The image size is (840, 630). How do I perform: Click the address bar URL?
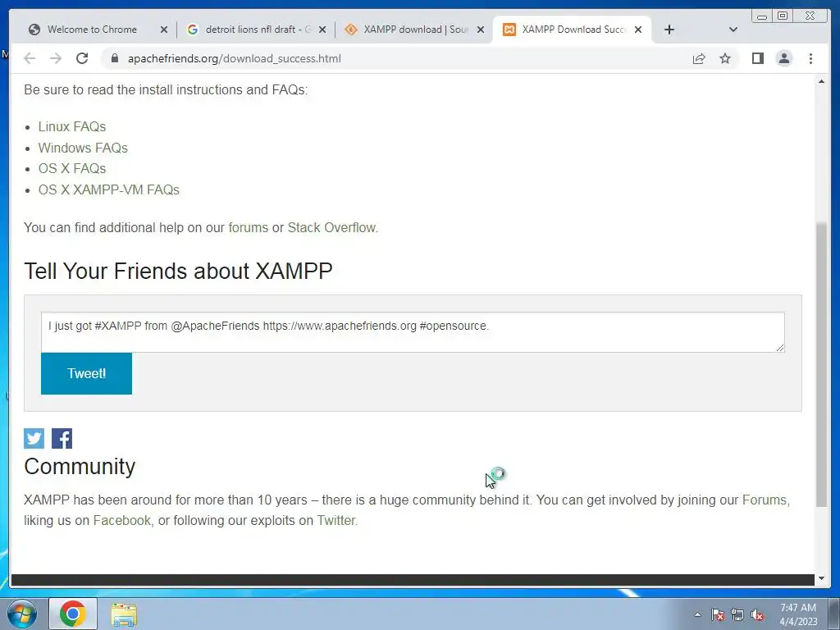click(234, 58)
